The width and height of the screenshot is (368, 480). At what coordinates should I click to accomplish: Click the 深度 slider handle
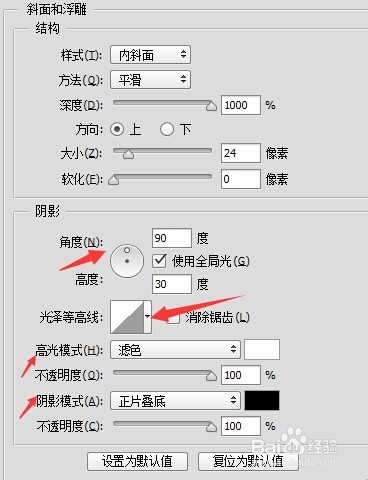point(211,106)
